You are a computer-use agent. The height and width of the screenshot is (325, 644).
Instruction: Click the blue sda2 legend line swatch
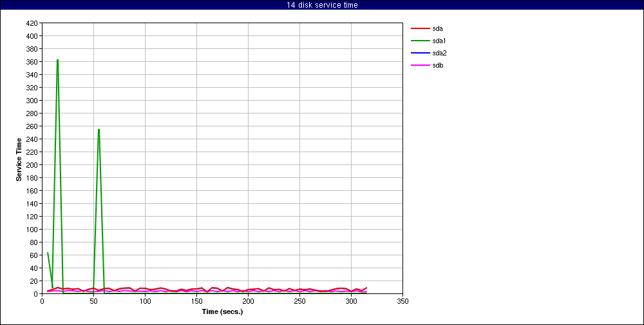pyautogui.click(x=420, y=53)
